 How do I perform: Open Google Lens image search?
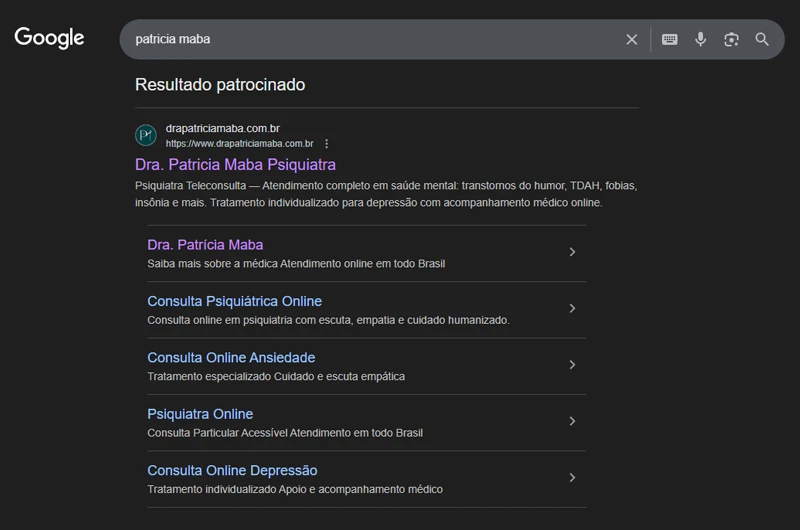click(731, 39)
